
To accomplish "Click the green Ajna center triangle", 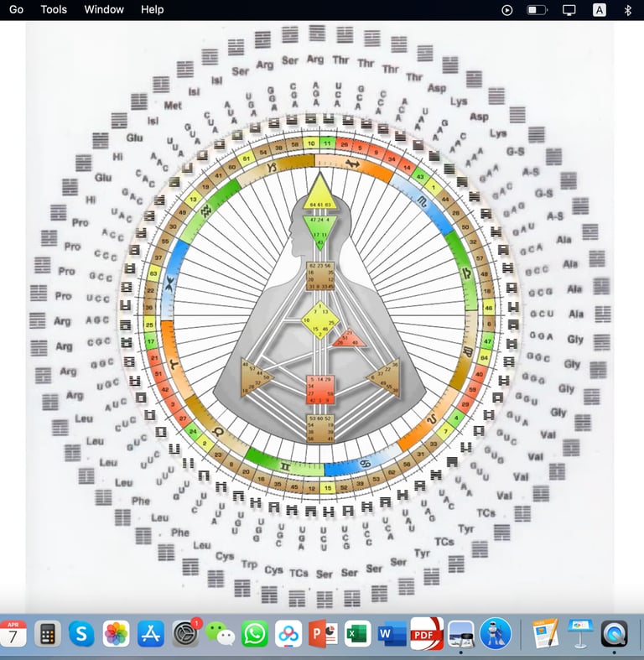I will pos(319,231).
